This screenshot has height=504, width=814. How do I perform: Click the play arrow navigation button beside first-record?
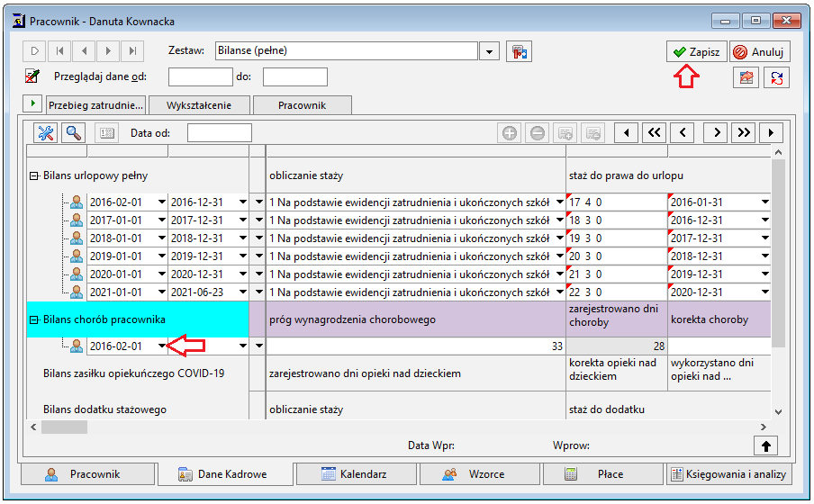pos(35,51)
